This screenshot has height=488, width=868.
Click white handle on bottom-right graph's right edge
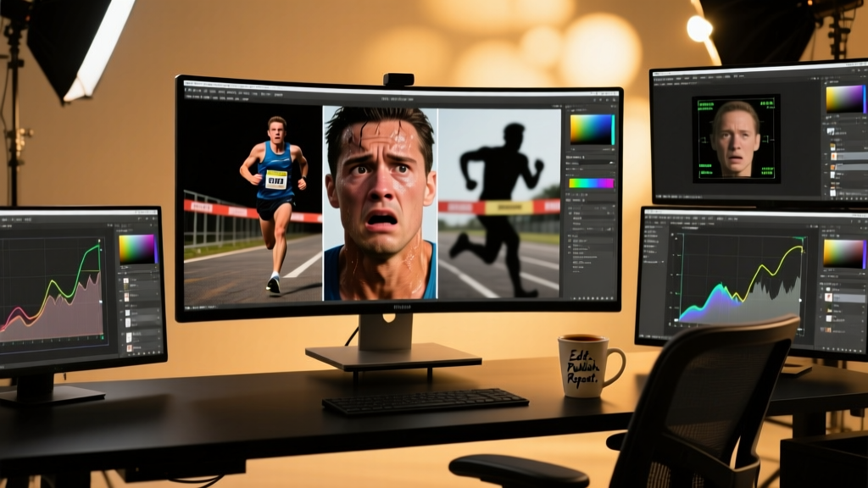(800, 301)
